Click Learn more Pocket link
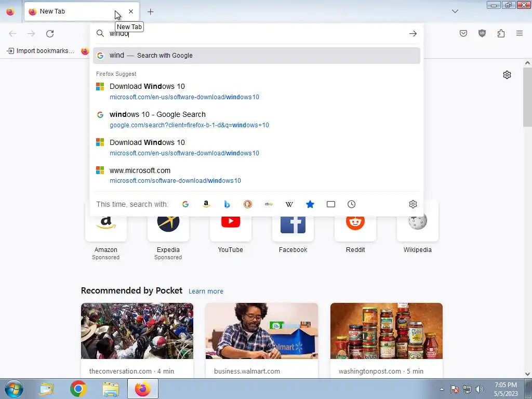Image resolution: width=532 pixels, height=399 pixels. (x=206, y=291)
